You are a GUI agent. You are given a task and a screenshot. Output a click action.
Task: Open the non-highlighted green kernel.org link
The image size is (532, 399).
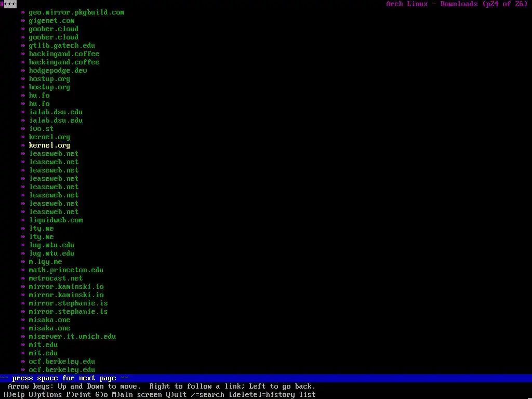(49, 137)
